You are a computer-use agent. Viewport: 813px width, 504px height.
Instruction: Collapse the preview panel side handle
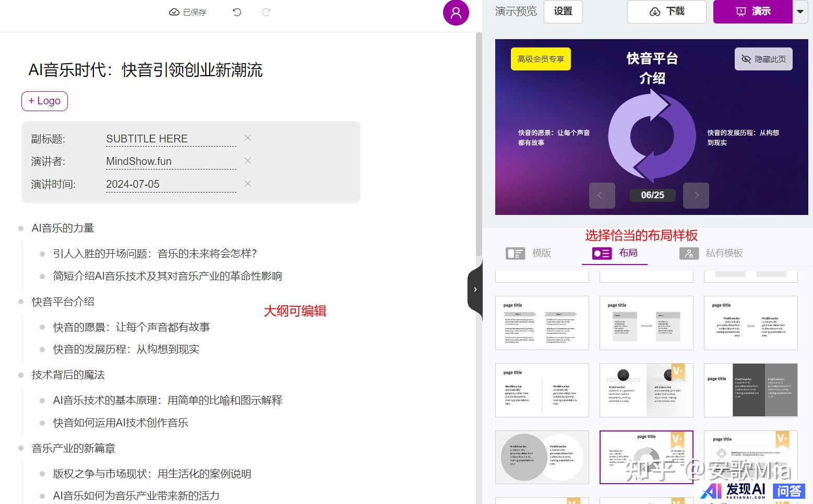coord(475,289)
